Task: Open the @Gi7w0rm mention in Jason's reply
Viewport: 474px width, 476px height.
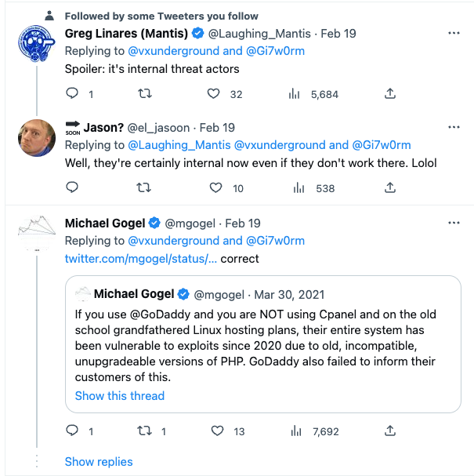Action: pyautogui.click(x=381, y=145)
